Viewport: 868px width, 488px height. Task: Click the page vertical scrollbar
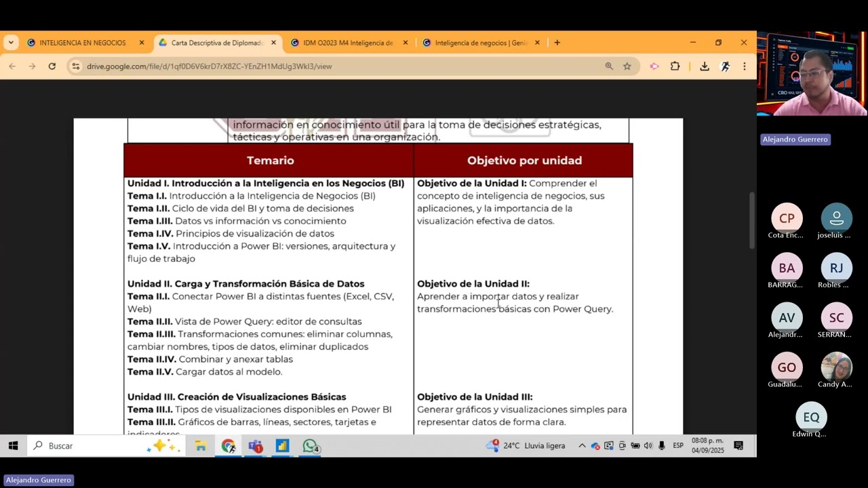(x=751, y=221)
